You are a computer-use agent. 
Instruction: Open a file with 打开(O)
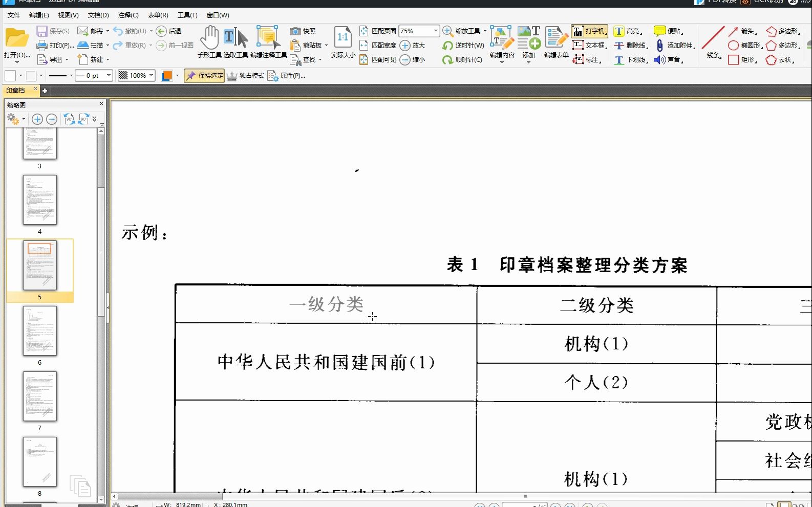tap(17, 45)
